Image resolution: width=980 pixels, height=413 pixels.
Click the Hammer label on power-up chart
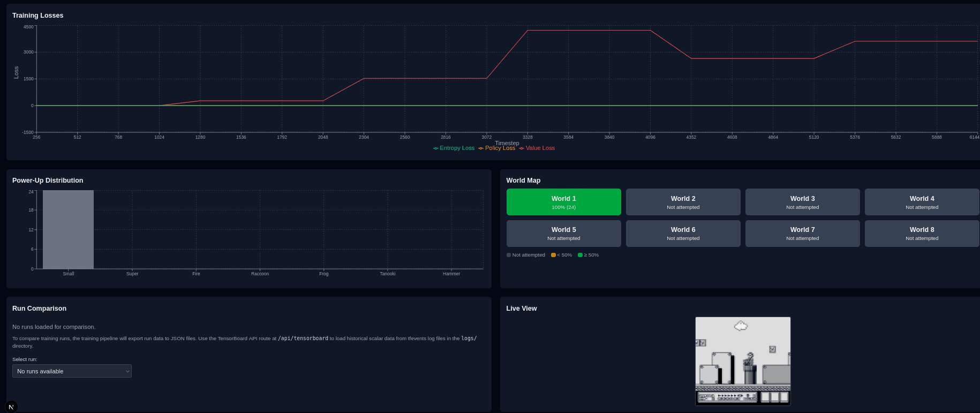(x=451, y=274)
